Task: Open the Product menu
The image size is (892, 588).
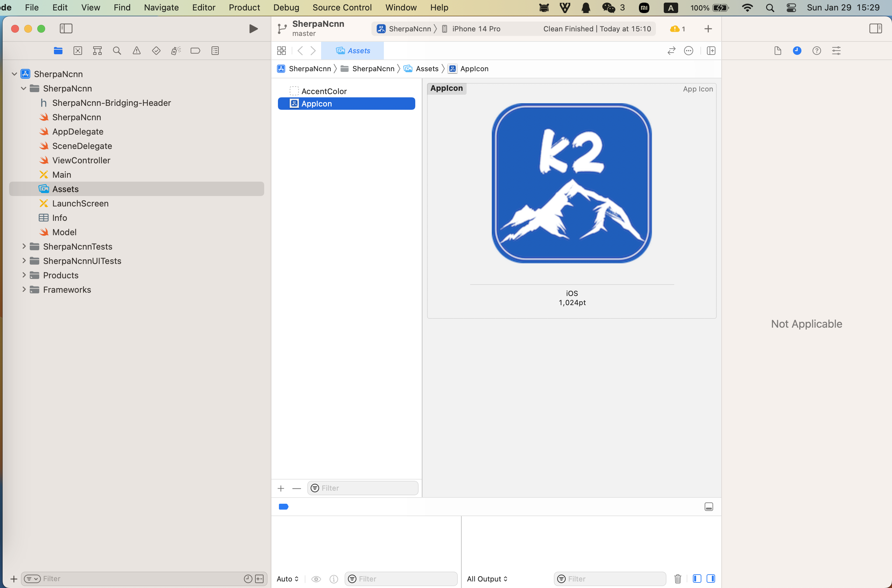Action: tap(244, 8)
